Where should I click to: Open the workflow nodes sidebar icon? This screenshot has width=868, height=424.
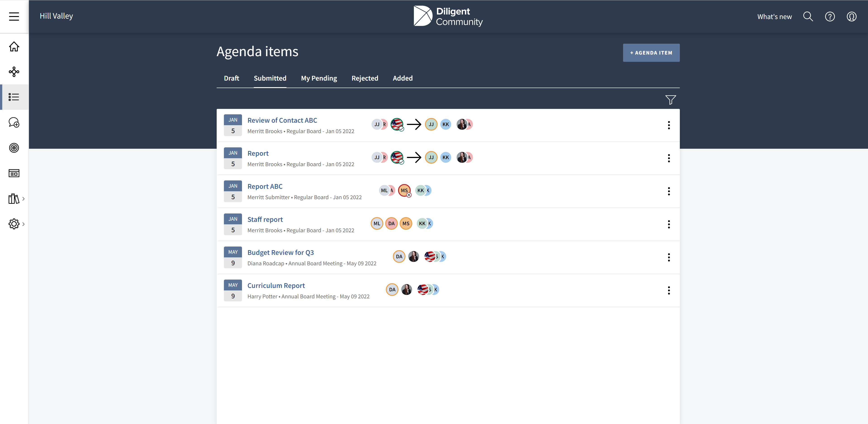[14, 72]
